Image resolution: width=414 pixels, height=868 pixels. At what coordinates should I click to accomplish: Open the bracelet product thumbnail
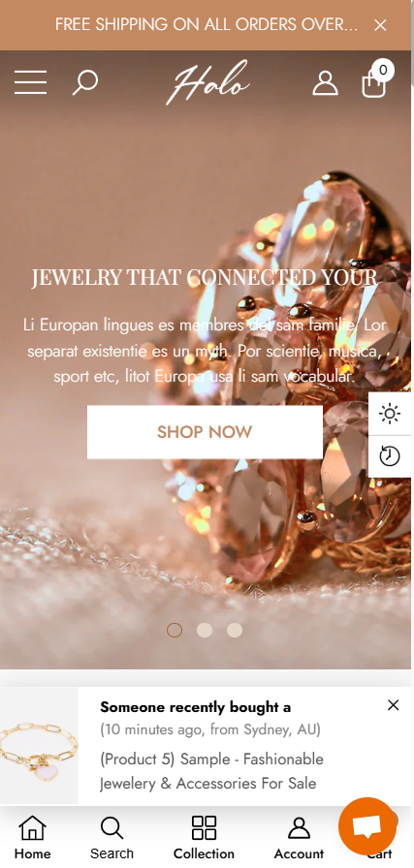click(39, 746)
